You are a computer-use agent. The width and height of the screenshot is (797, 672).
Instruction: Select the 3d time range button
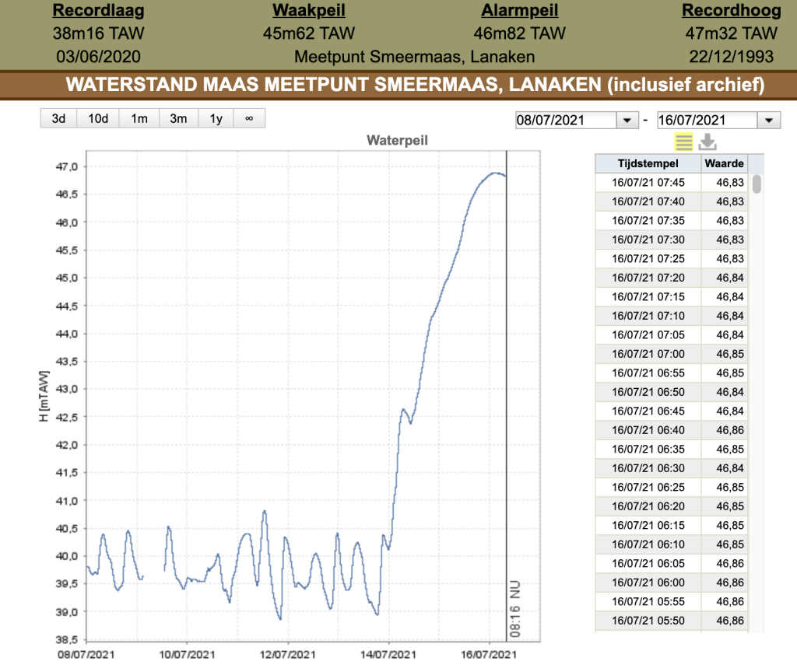(58, 118)
